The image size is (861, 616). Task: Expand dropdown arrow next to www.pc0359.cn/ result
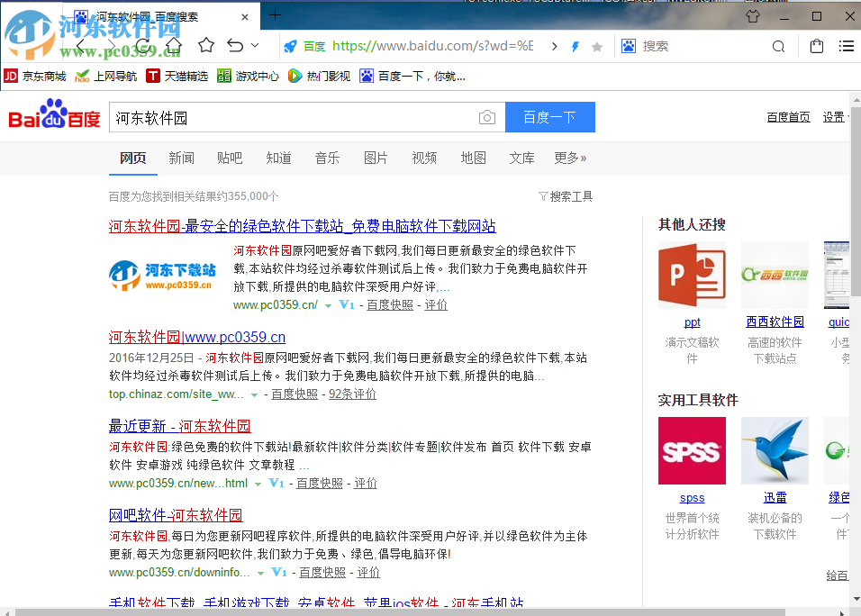point(329,305)
